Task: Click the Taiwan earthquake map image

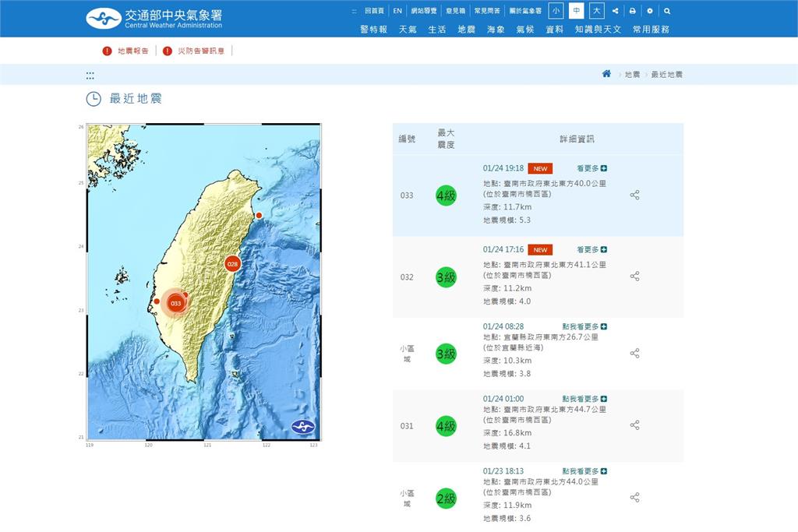Action: tap(204, 282)
